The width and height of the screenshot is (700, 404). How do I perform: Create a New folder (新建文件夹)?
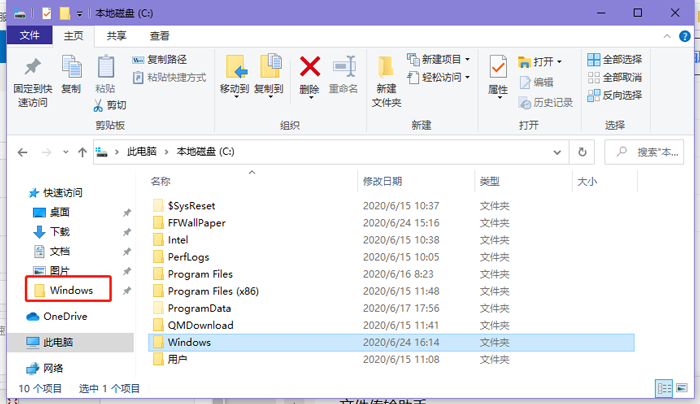386,82
